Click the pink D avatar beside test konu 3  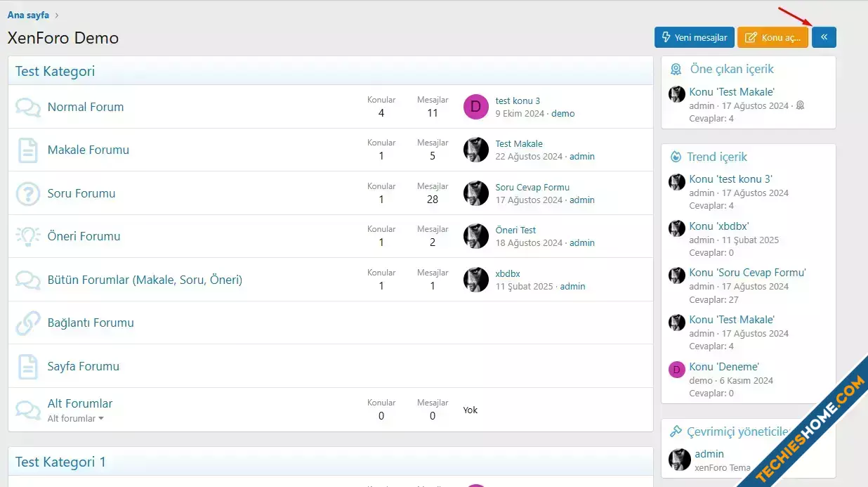475,107
